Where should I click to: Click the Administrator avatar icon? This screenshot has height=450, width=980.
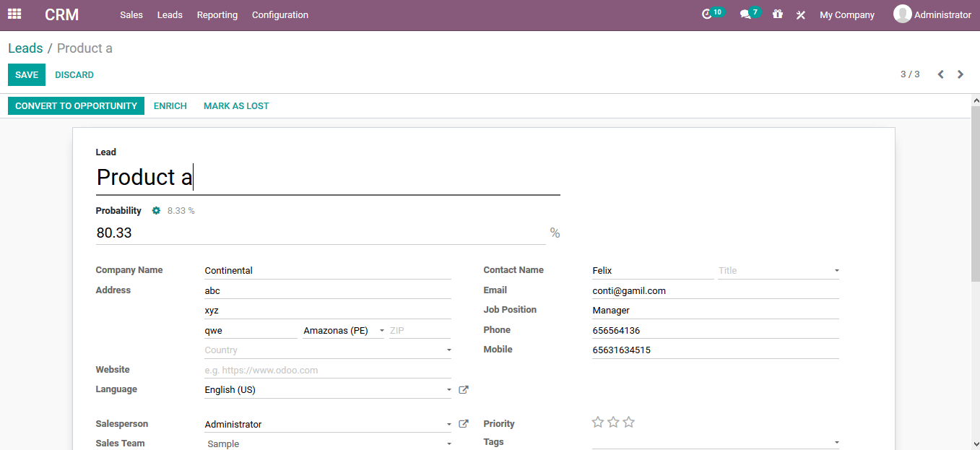tap(902, 14)
